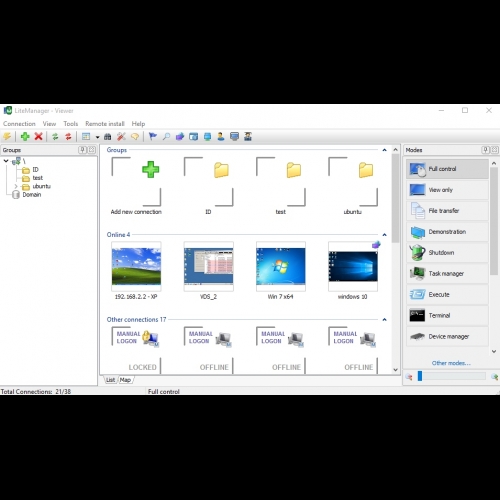Collapse the Online 4 section
Screen dimensions: 500x500
click(384, 235)
